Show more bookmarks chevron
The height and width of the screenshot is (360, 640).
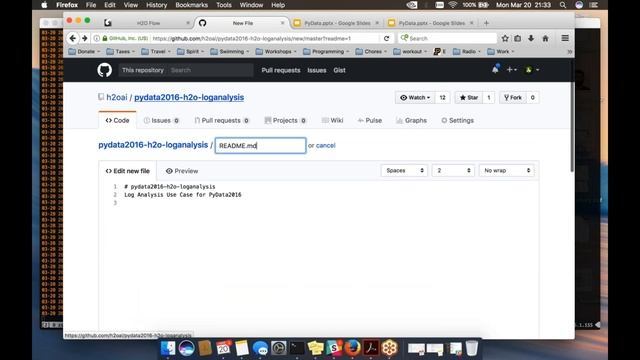pyautogui.click(x=569, y=51)
